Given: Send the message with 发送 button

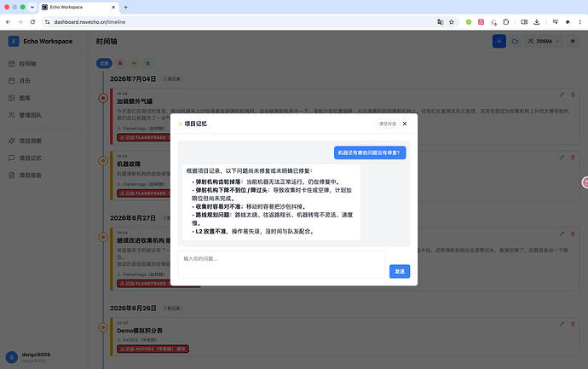Looking at the screenshot, I should 400,272.
